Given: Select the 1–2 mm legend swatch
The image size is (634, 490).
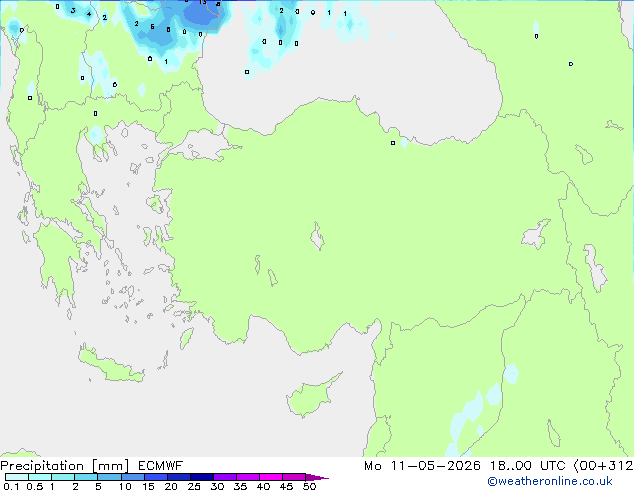Looking at the screenshot, I should 63,477.
